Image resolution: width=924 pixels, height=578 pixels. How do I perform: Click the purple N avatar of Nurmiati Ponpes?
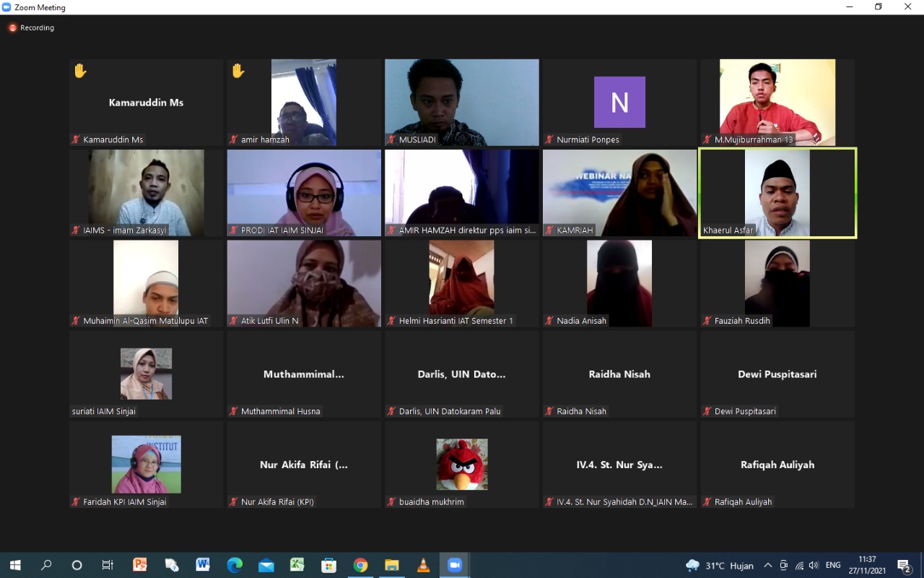click(x=619, y=103)
